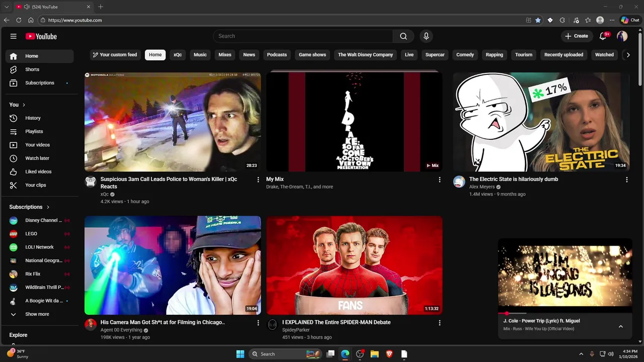Viewport: 644px width, 362px height.
Task: Select the Podcasts category chip
Action: click(x=277, y=55)
